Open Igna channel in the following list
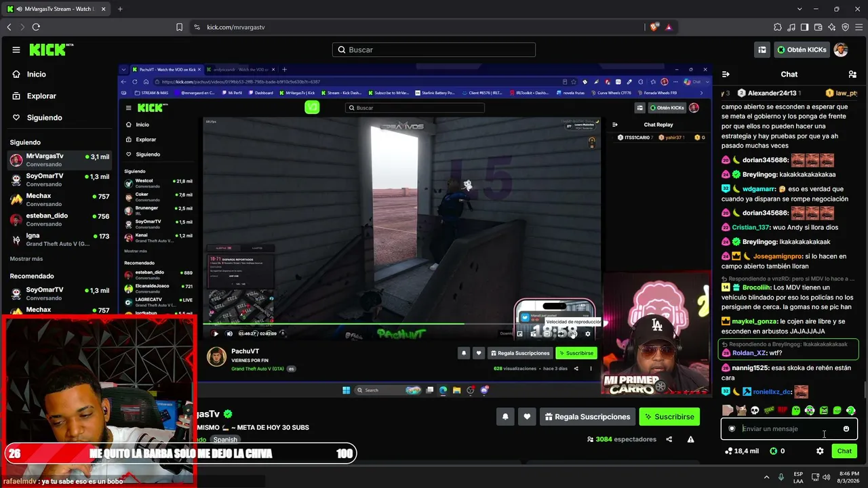Image resolution: width=868 pixels, height=488 pixels. pos(59,239)
